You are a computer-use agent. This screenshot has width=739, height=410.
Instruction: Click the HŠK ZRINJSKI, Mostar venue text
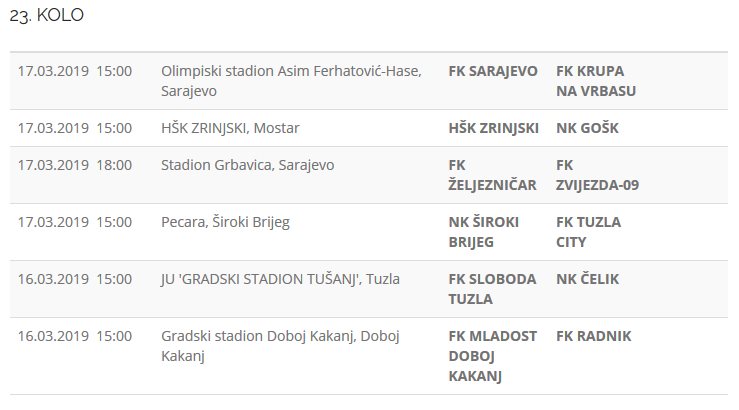[x=230, y=128]
